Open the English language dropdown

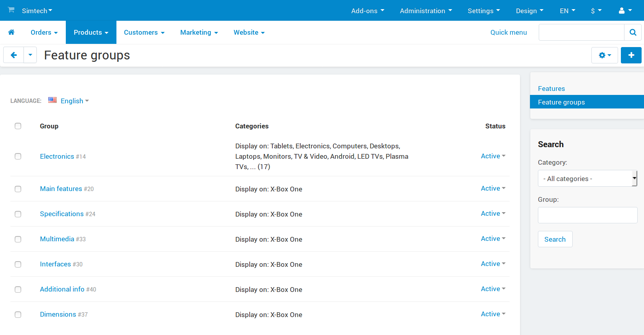coord(75,101)
